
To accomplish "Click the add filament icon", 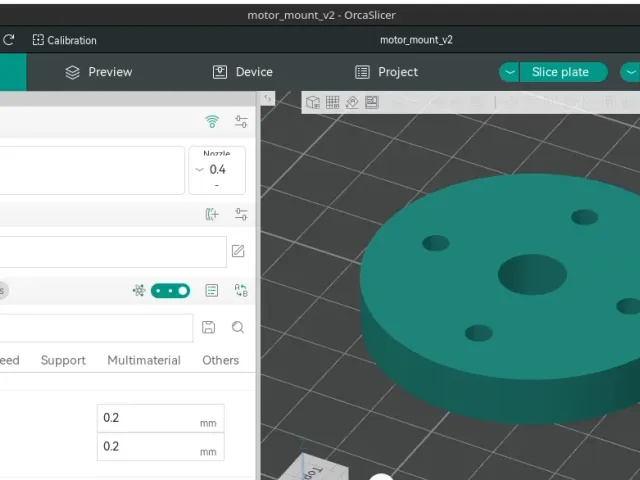I will [x=212, y=214].
